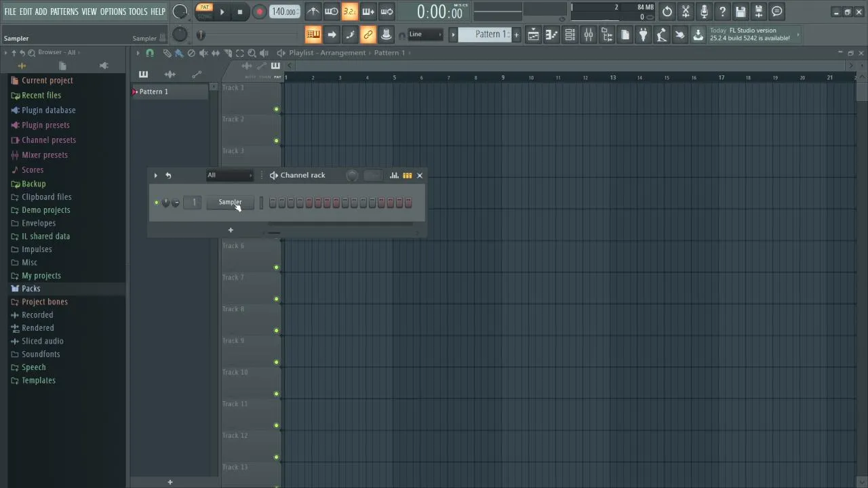Open the chat bubble icon in toolbar
Screen dimensions: 868x488
777,12
